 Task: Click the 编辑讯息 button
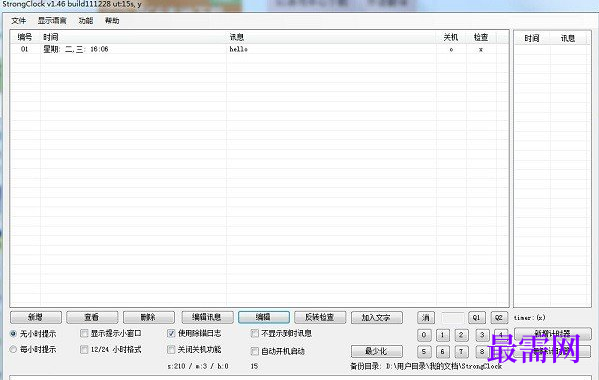pyautogui.click(x=207, y=317)
